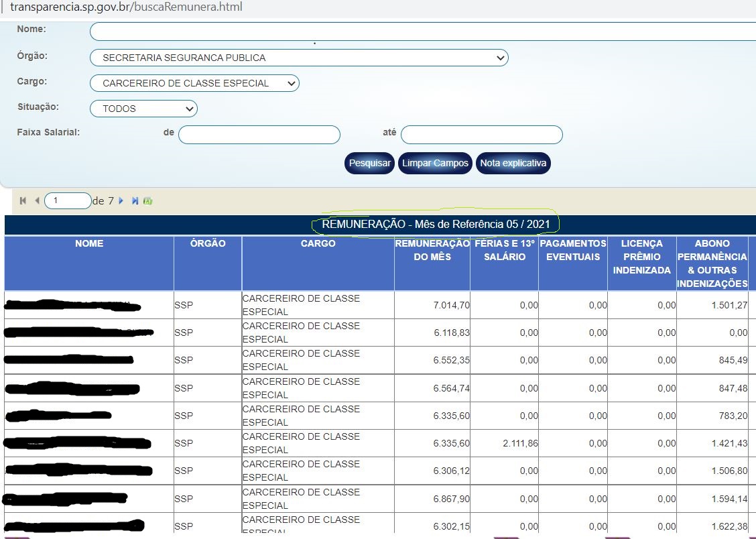Viewport: 756px width, 539px height.
Task: Click the REMUNERAÇÃO DO MÊS column header
Action: pyautogui.click(x=432, y=250)
